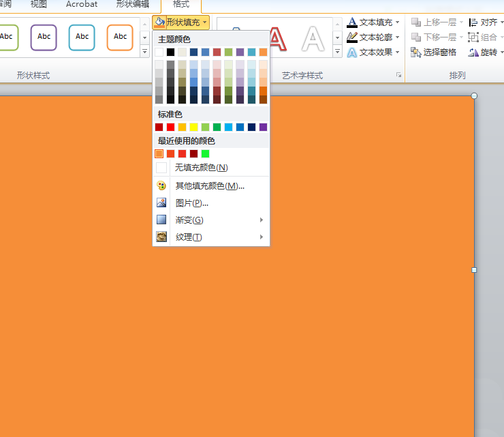Viewport: 504px width, 437px height.
Task: Apply the white outlined A WordArt style
Action: pos(313,39)
